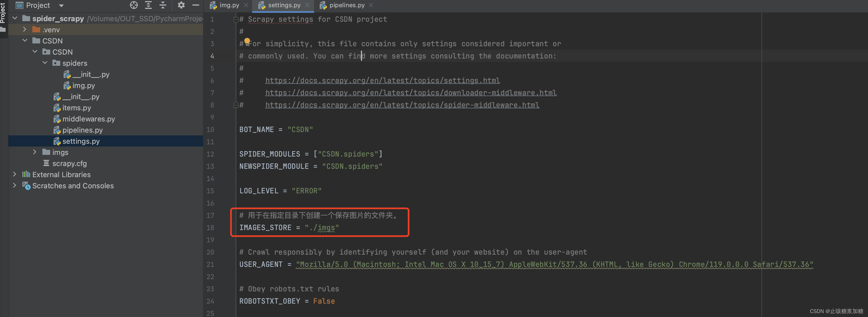
Task: Select middlewares.py in project tree
Action: click(88, 119)
